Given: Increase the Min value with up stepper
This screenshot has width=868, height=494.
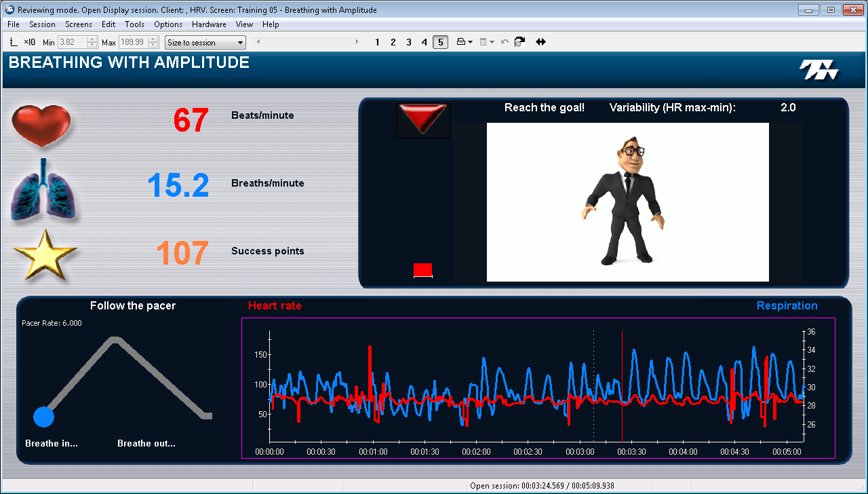Looking at the screenshot, I should (x=92, y=39).
